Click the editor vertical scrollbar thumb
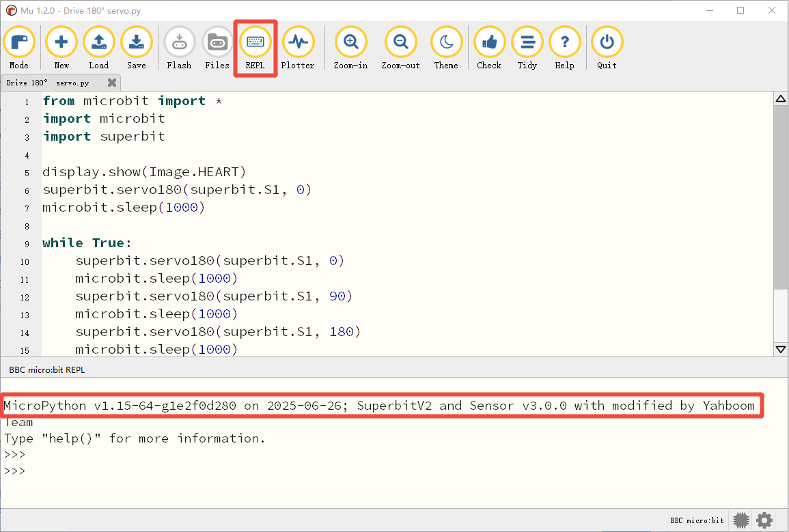This screenshot has width=789, height=532. coord(780,197)
